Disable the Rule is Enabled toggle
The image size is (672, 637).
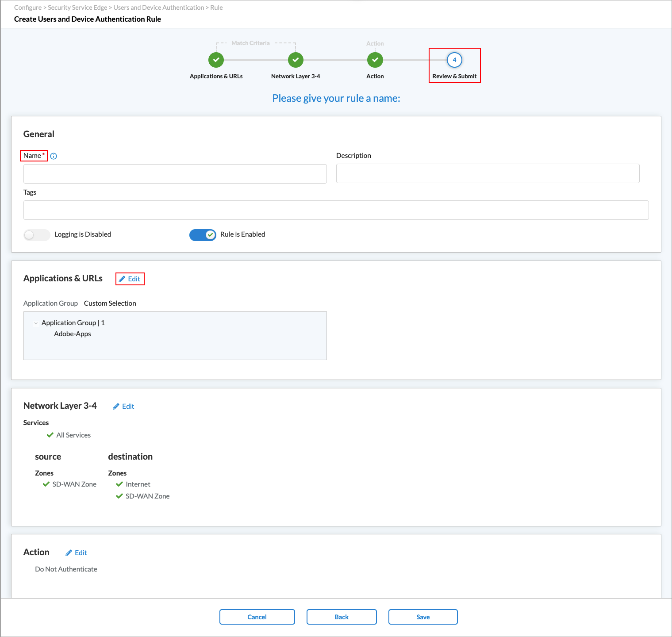pos(203,235)
